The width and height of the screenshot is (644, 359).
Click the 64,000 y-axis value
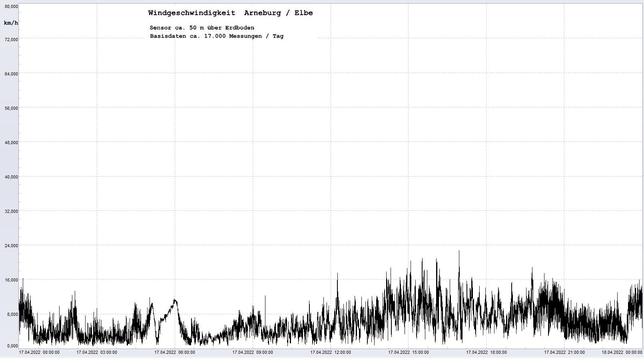(11, 74)
